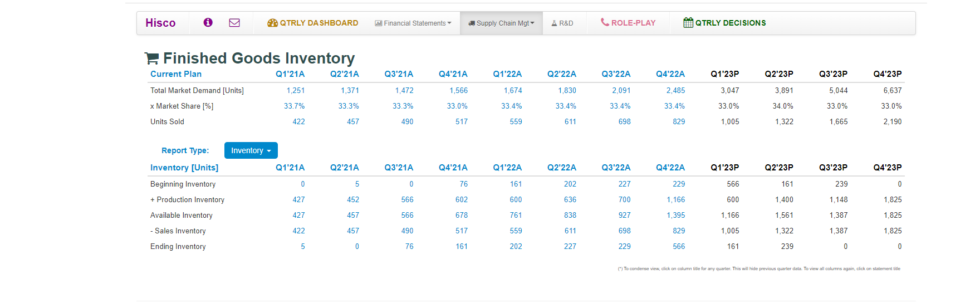This screenshot has height=303, width=980.
Task: Click the QTRLY DECISIONS calendar icon
Action: pos(688,23)
